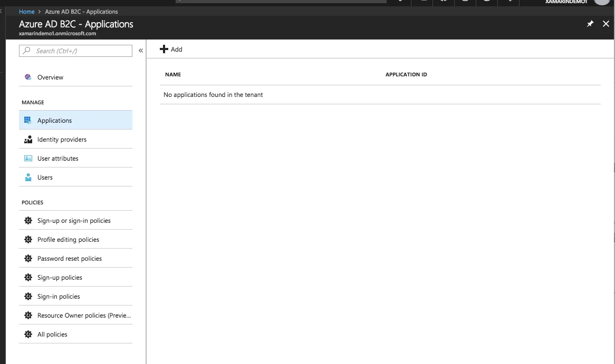Click gear icon beside Profile editing policies

(28, 239)
